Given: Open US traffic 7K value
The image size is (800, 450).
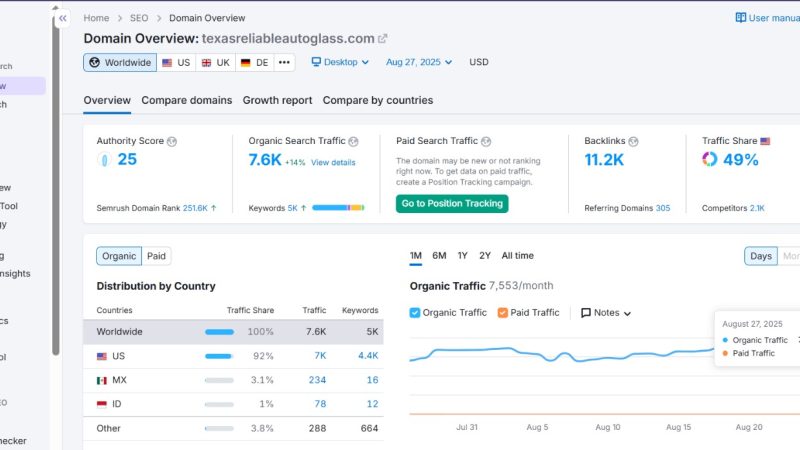Looking at the screenshot, I should 320,356.
